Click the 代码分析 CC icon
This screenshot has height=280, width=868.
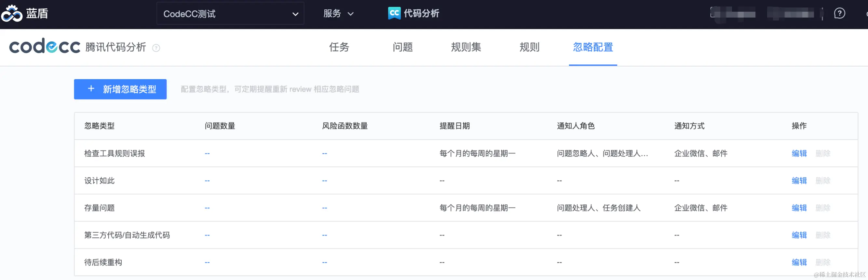[x=394, y=13]
